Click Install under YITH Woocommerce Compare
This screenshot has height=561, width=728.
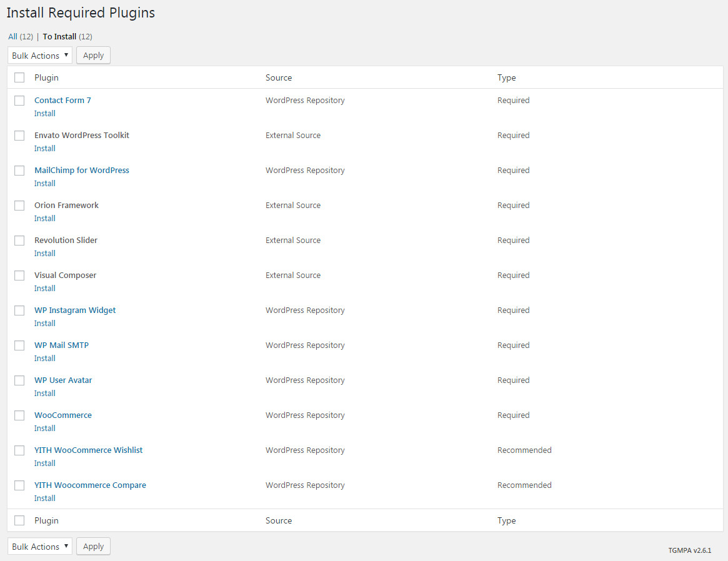pyautogui.click(x=44, y=499)
